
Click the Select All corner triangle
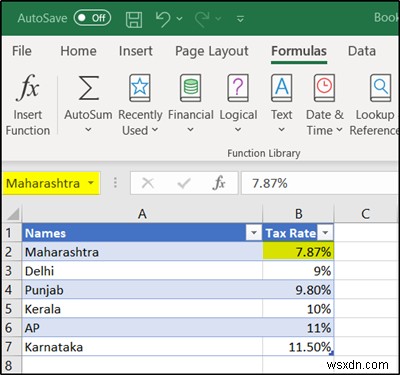(x=13, y=214)
